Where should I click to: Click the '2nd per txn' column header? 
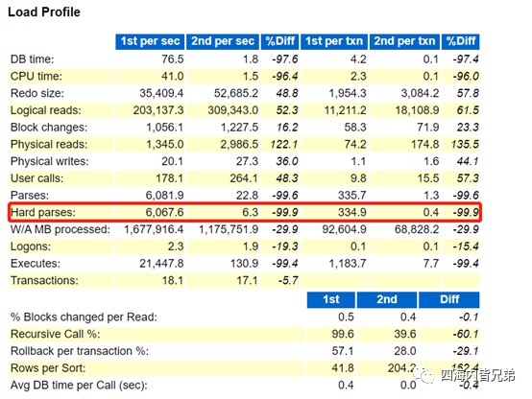404,41
